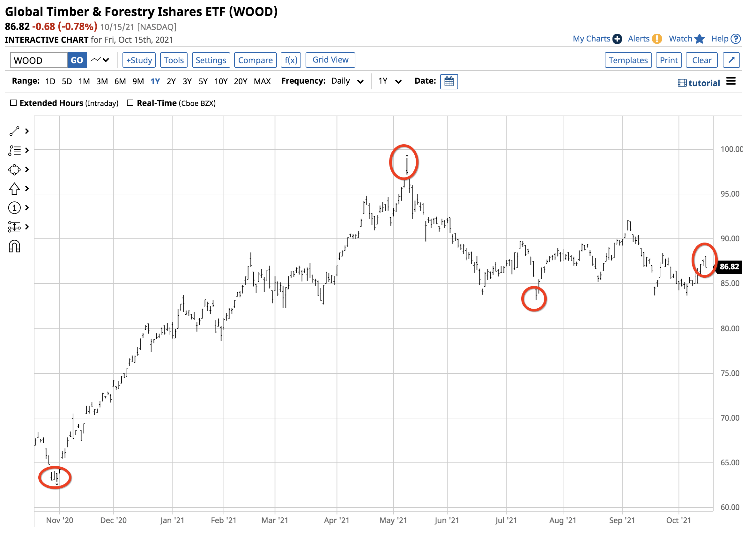This screenshot has height=540, width=756.
Task: Click the WOOD symbol input field
Action: coord(39,60)
